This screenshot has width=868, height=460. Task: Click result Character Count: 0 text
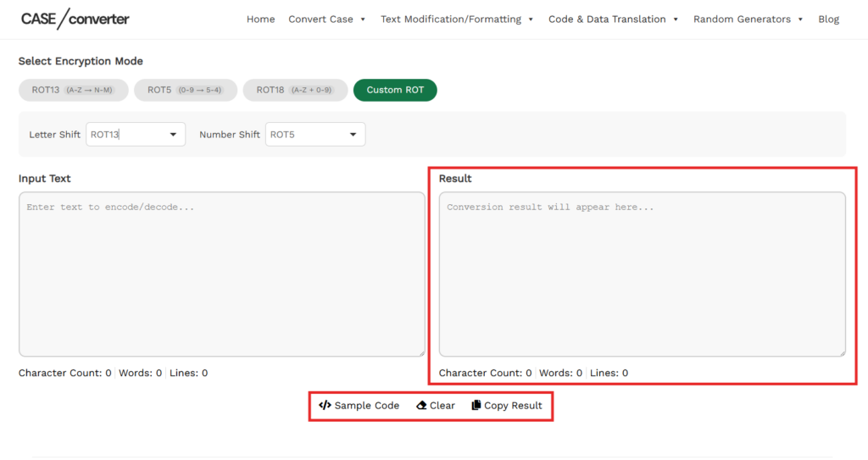tap(486, 373)
